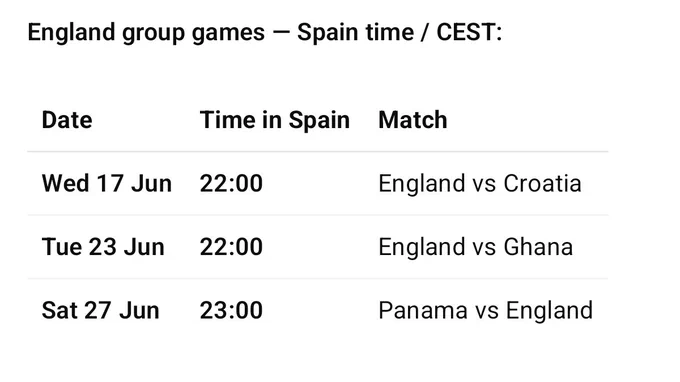Click the Date column header
The width and height of the screenshot is (680, 382).
(x=67, y=120)
